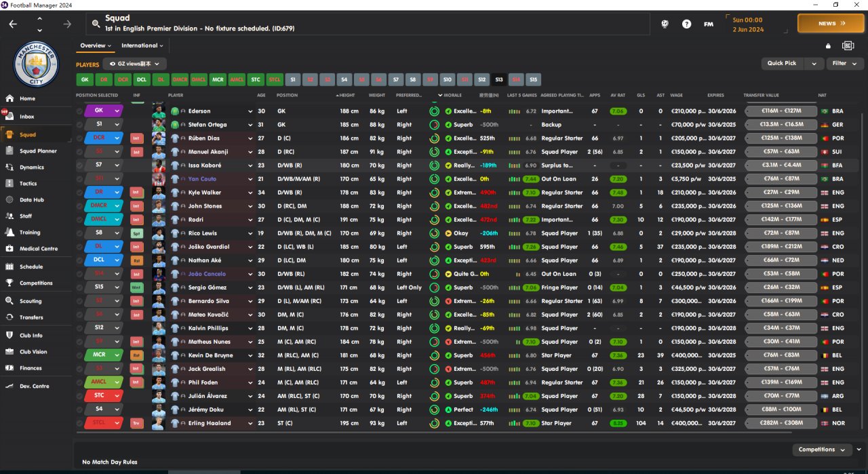Sort by the Height column header
The width and height of the screenshot is (868, 474).
click(347, 95)
